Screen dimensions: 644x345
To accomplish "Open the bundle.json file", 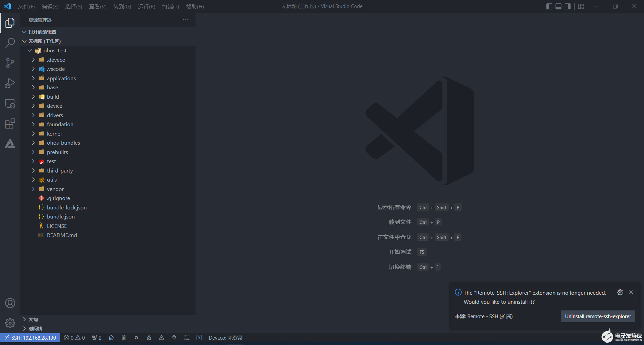I will [x=61, y=216].
